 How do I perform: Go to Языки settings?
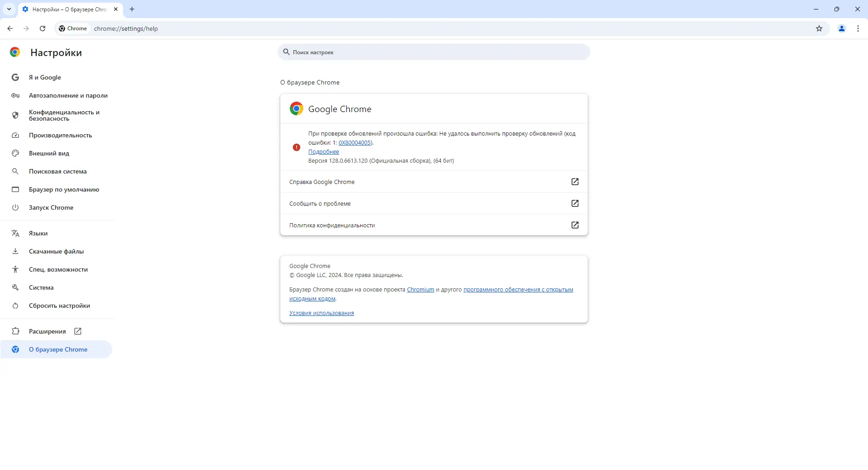click(57, 233)
